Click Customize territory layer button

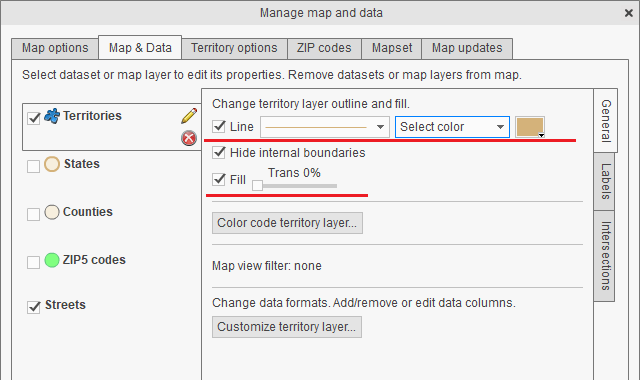click(x=287, y=327)
